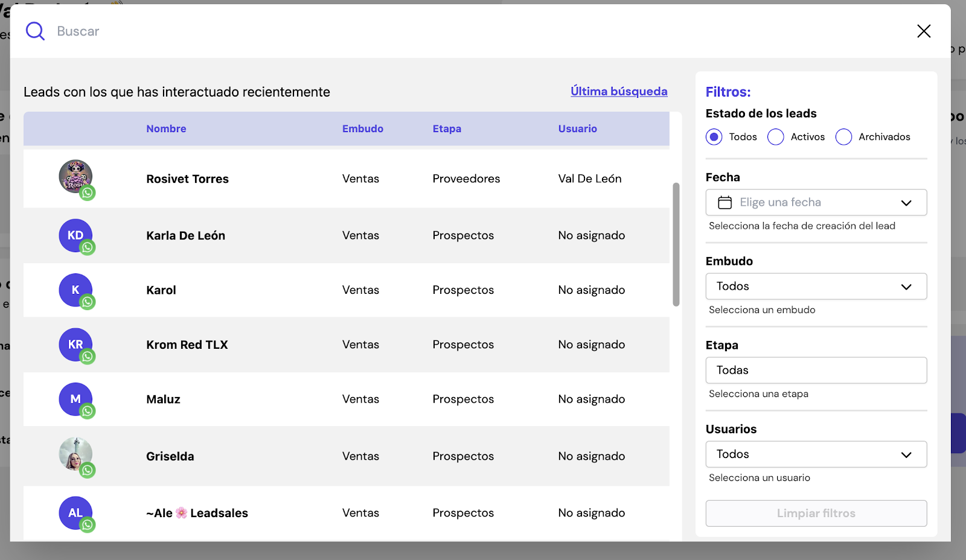This screenshot has height=560, width=966.
Task: Select the Activos radio button
Action: (x=775, y=137)
